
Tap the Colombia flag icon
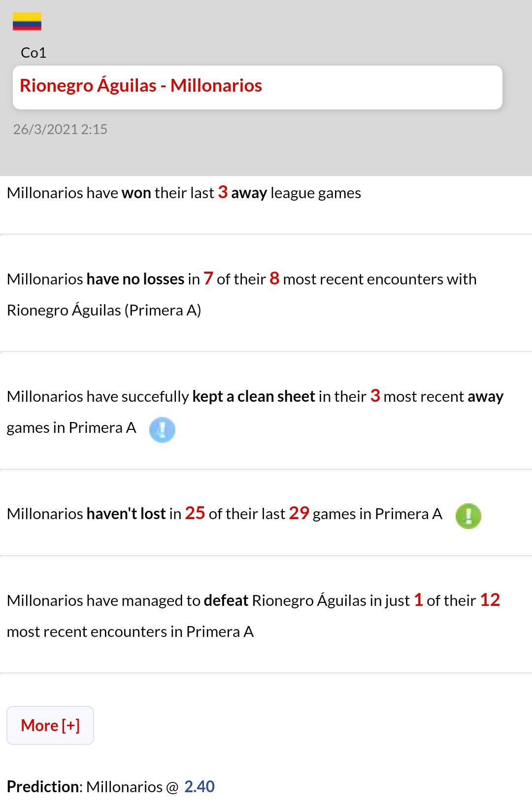pos(27,22)
